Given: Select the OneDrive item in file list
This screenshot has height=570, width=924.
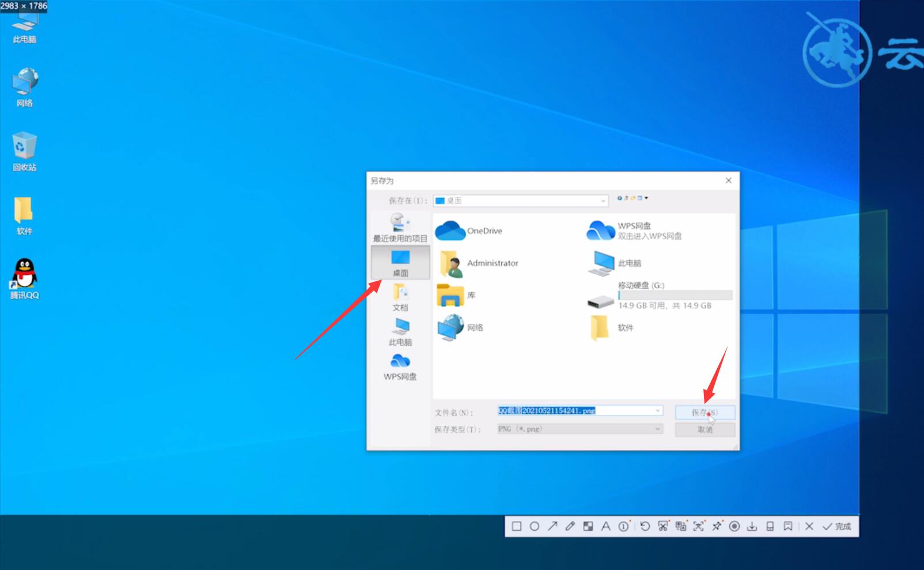Looking at the screenshot, I should click(x=469, y=231).
